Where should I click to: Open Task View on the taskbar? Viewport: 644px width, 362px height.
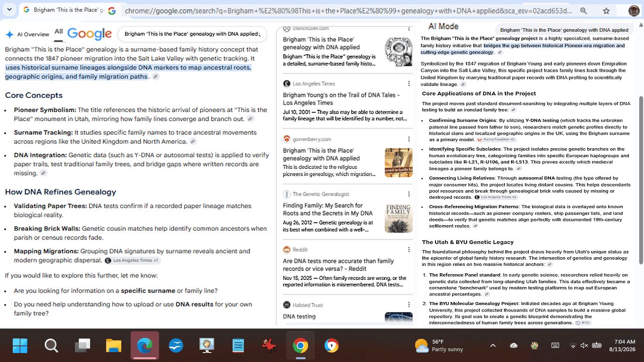coord(83,346)
